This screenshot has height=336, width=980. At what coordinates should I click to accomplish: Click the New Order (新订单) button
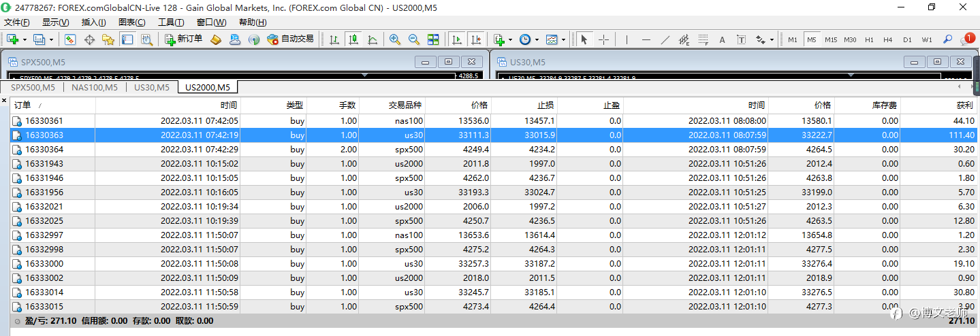tap(184, 39)
